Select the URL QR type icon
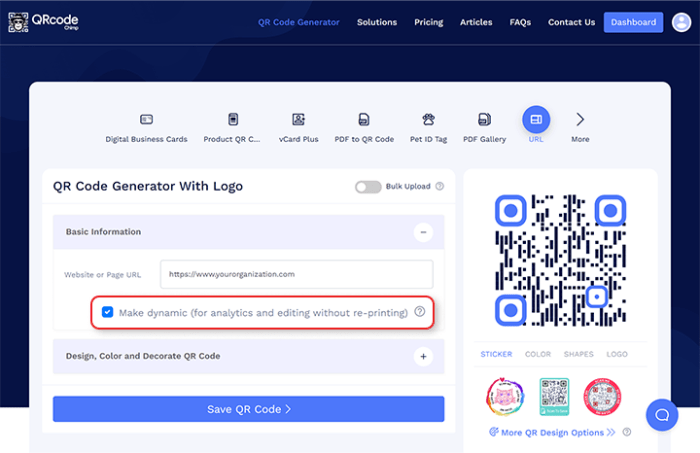This screenshot has height=453, width=700. (536, 119)
